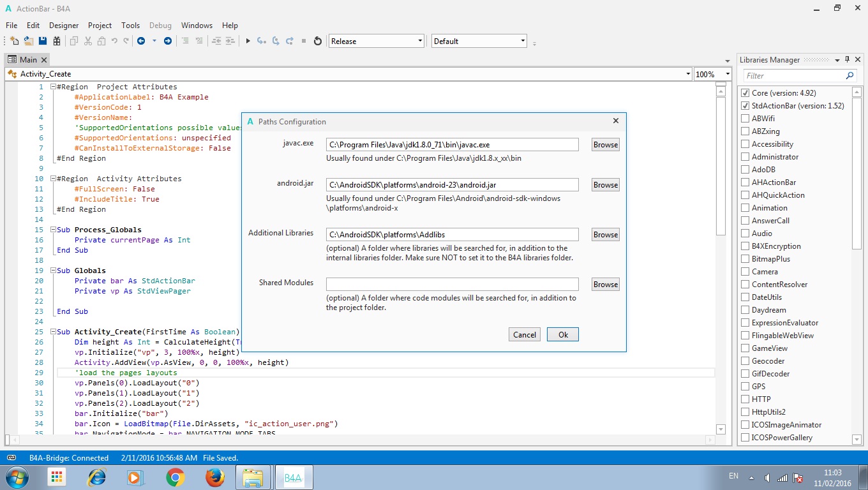The image size is (868, 490).
Task: Check the AdoDB library checkbox
Action: [745, 170]
